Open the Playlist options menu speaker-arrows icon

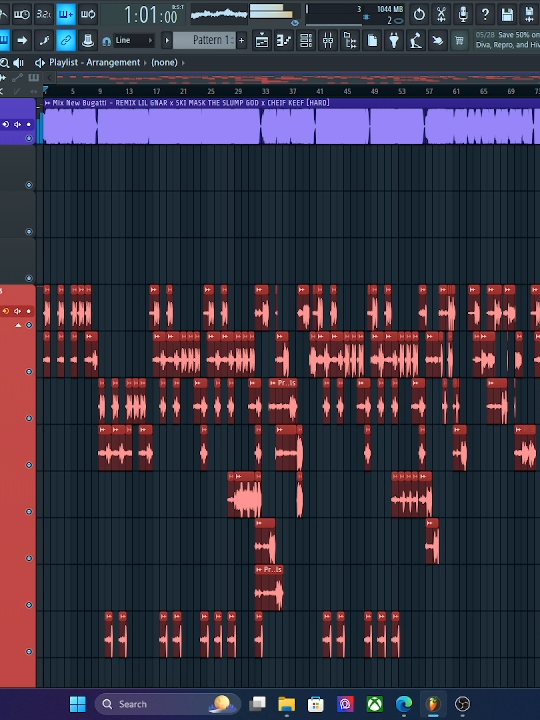click(x=40, y=62)
